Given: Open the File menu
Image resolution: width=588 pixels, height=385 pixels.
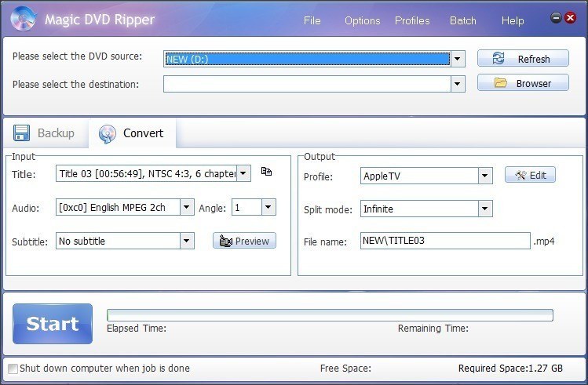Looking at the screenshot, I should coord(312,20).
